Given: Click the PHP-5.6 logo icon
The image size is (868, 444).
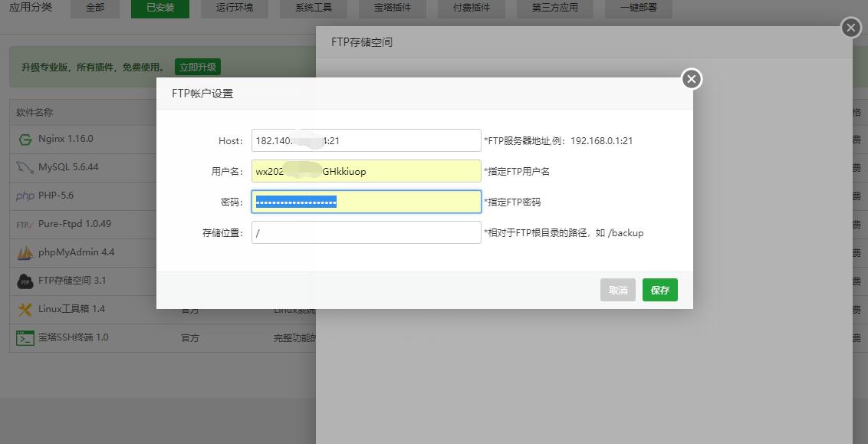Looking at the screenshot, I should coord(25,196).
